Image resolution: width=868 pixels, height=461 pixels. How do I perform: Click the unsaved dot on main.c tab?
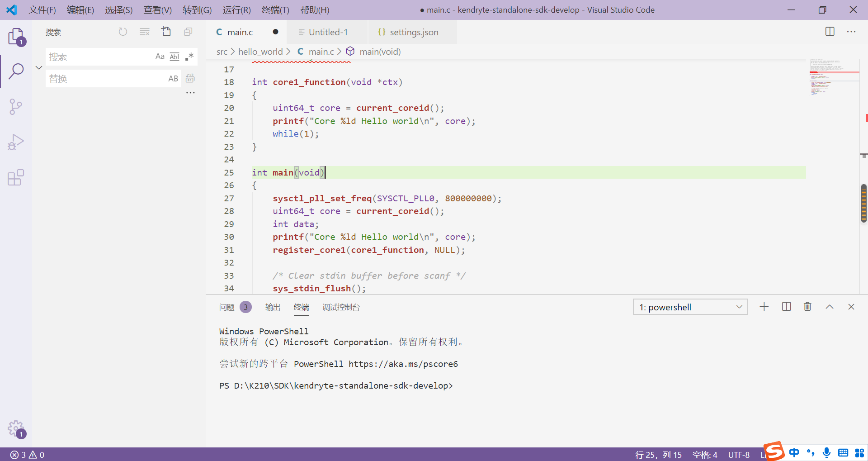coord(275,32)
